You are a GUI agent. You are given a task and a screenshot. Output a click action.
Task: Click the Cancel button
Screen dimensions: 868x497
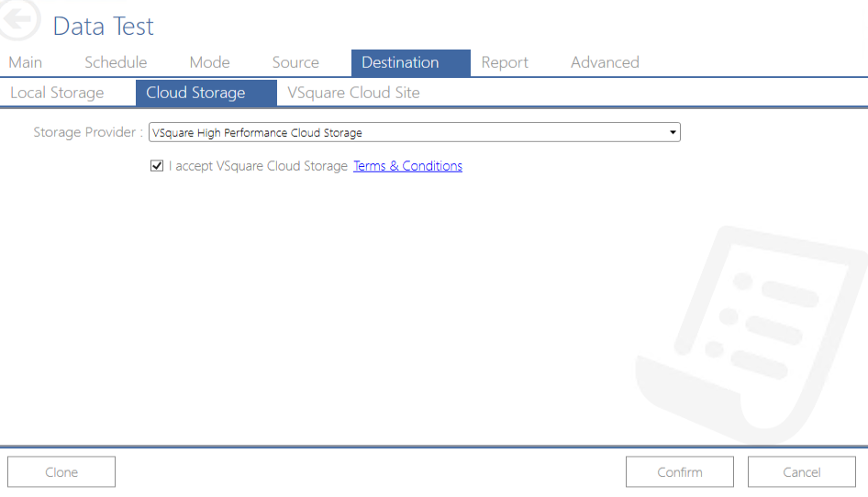tap(802, 472)
